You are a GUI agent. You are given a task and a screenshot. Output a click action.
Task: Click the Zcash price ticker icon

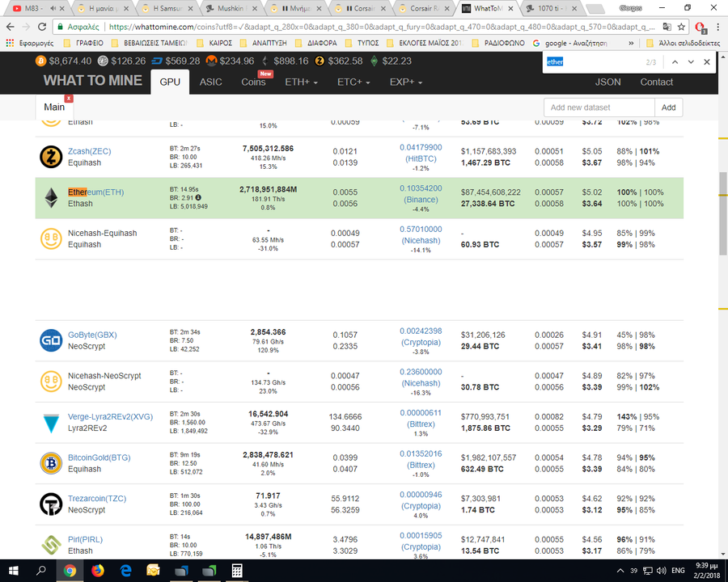pos(320,61)
